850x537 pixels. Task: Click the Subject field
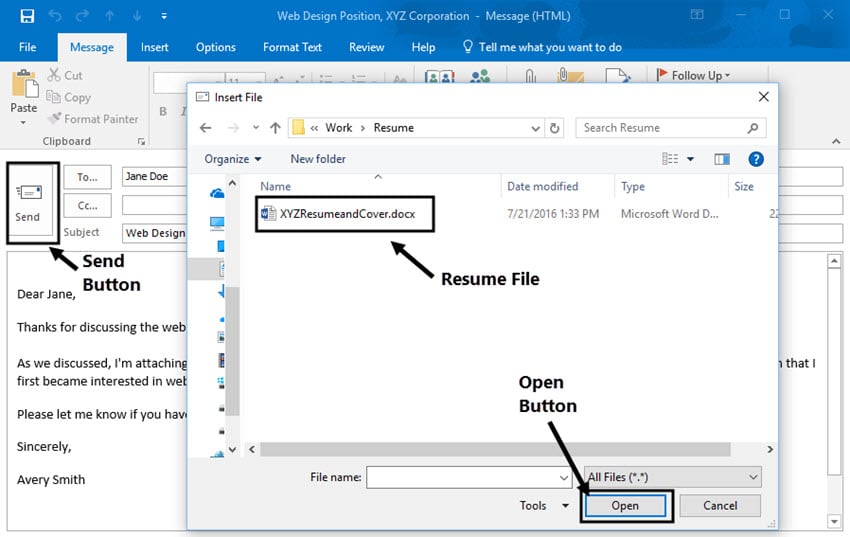[x=154, y=233]
